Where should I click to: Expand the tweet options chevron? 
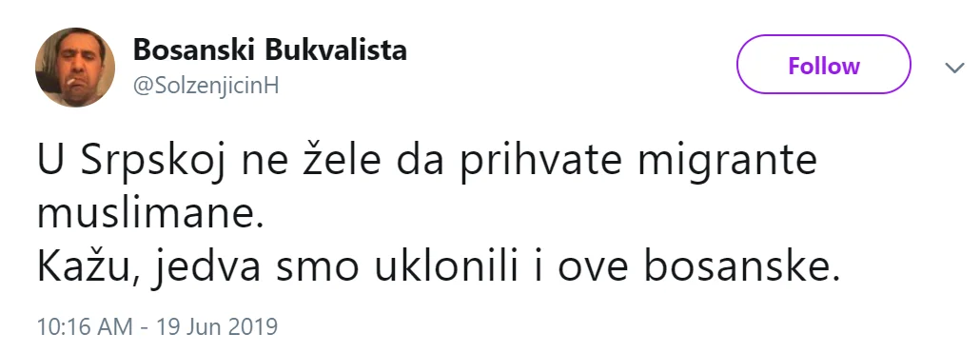tap(954, 68)
